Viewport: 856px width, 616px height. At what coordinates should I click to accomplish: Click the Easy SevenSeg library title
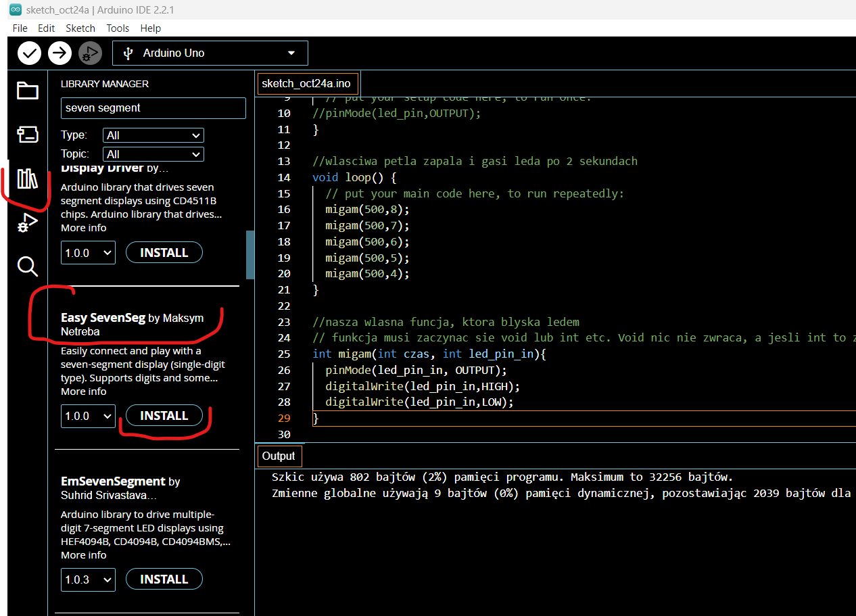[103, 318]
